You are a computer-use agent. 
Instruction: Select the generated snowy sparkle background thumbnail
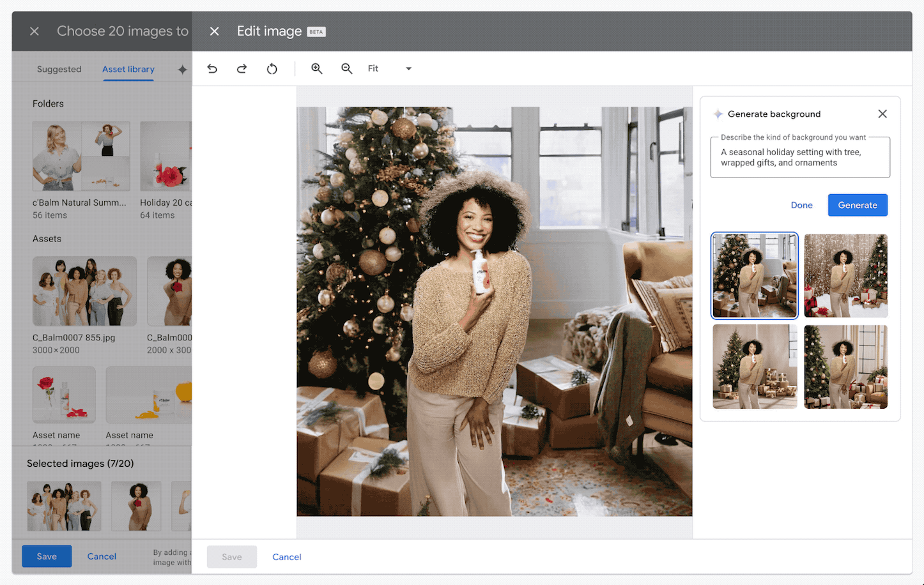pyautogui.click(x=845, y=275)
